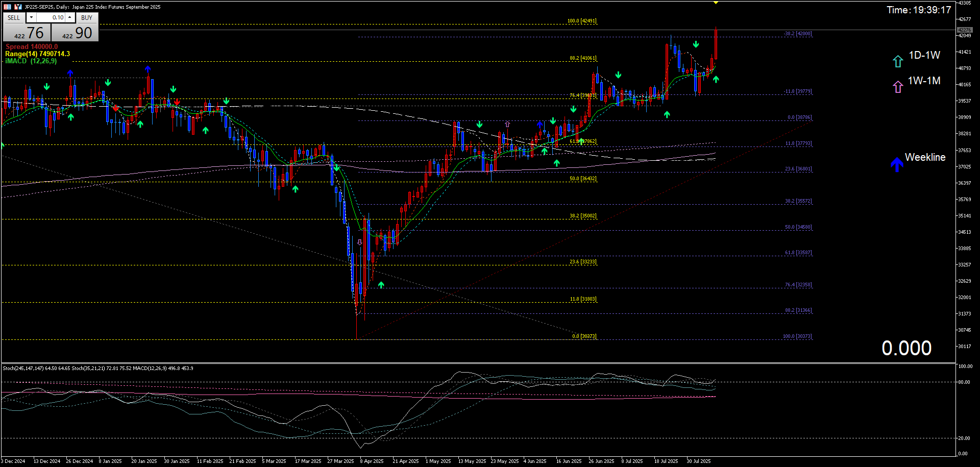Click the 50.0 [36432] Fibonacci level label
The height and width of the screenshot is (467, 980).
click(582, 179)
